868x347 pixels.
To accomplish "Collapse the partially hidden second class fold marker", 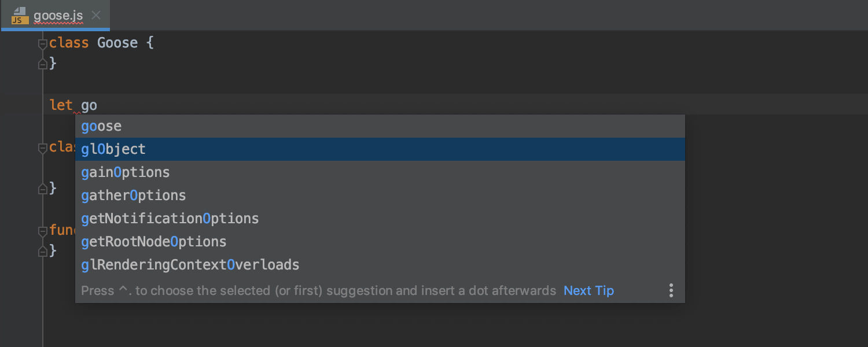I will (42, 149).
